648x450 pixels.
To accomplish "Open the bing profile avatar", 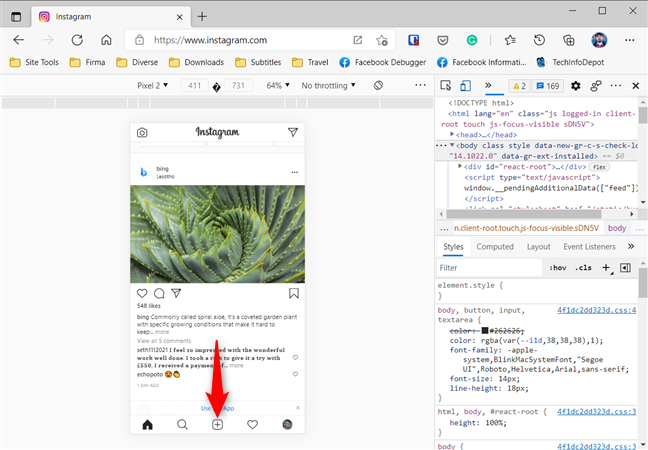I will (144, 172).
